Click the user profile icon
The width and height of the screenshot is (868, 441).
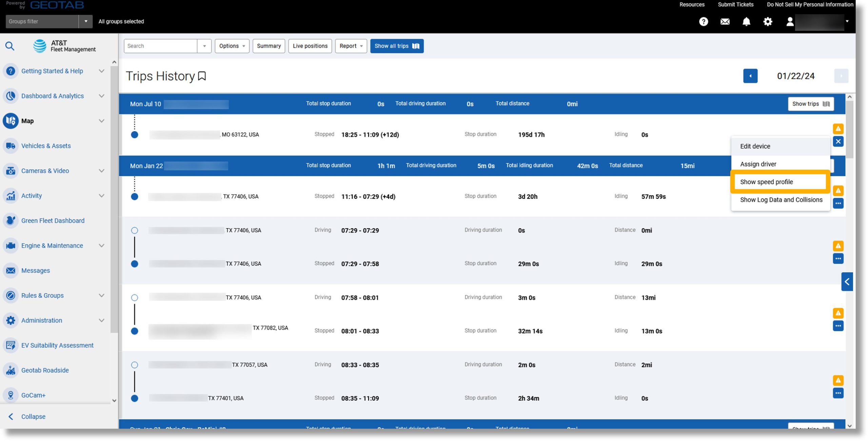(790, 22)
